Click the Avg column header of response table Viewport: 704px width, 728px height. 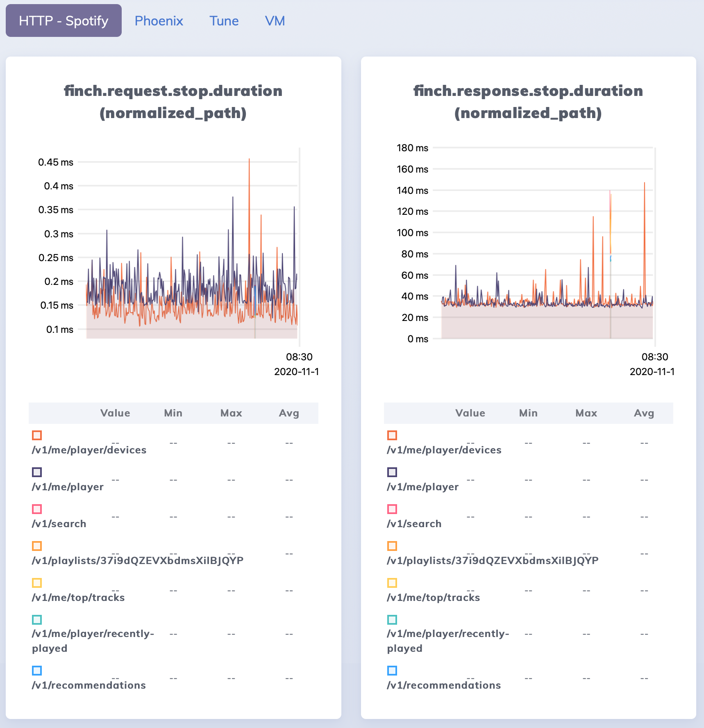pos(644,413)
